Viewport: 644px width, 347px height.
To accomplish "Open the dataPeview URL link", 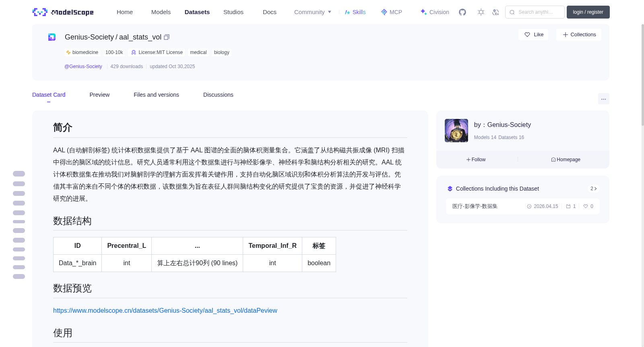I will point(165,310).
